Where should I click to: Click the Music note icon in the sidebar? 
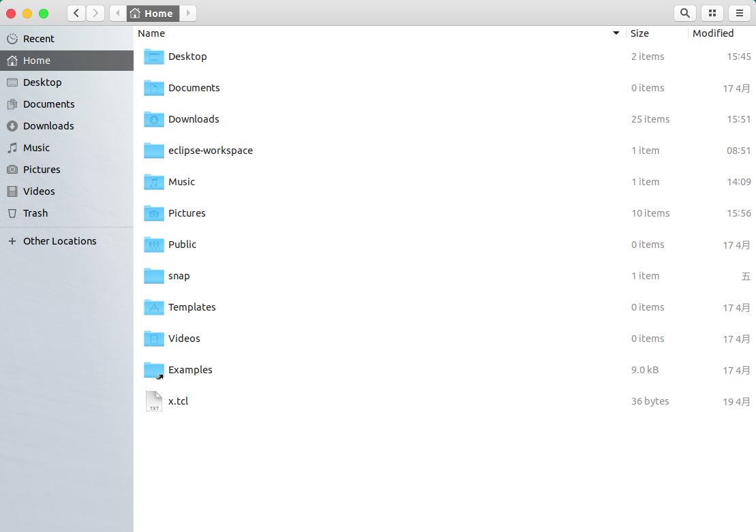[x=12, y=148]
